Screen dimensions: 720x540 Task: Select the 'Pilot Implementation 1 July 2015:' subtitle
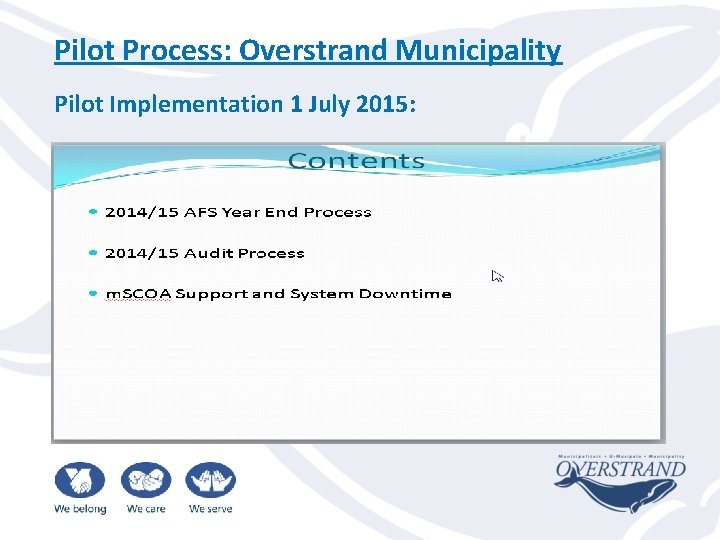coord(235,104)
